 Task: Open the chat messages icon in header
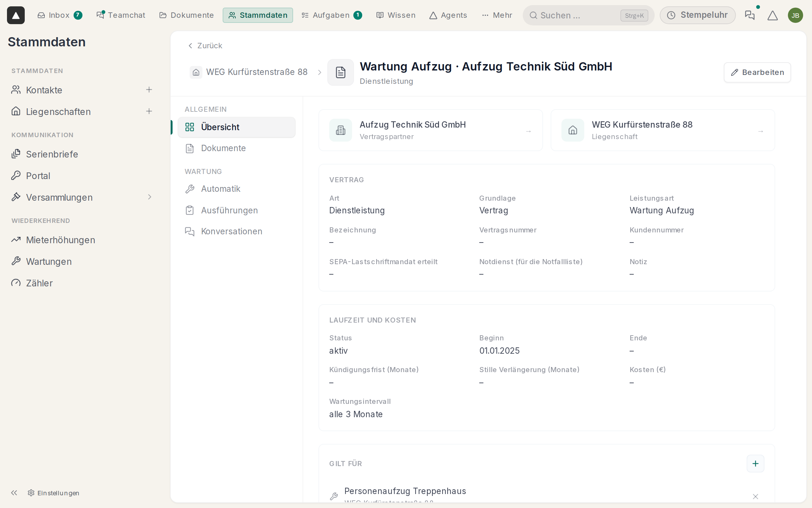[750, 15]
